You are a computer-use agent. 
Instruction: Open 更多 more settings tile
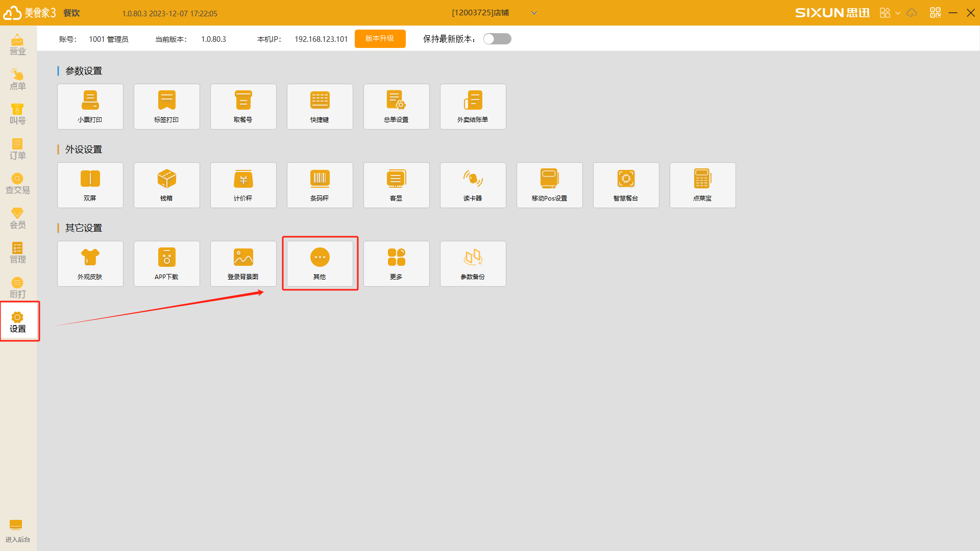[397, 264]
